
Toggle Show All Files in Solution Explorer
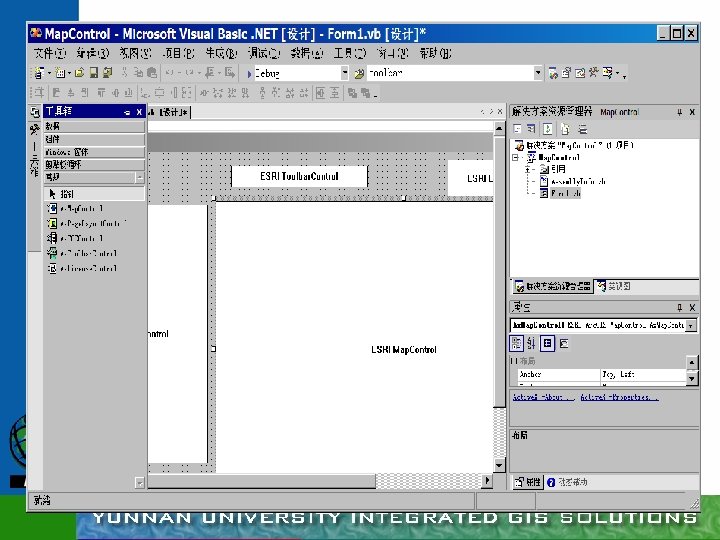pyautogui.click(x=565, y=129)
